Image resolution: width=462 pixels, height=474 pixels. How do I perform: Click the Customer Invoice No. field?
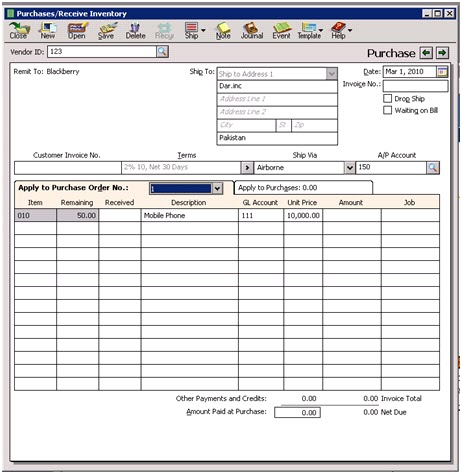tap(68, 168)
